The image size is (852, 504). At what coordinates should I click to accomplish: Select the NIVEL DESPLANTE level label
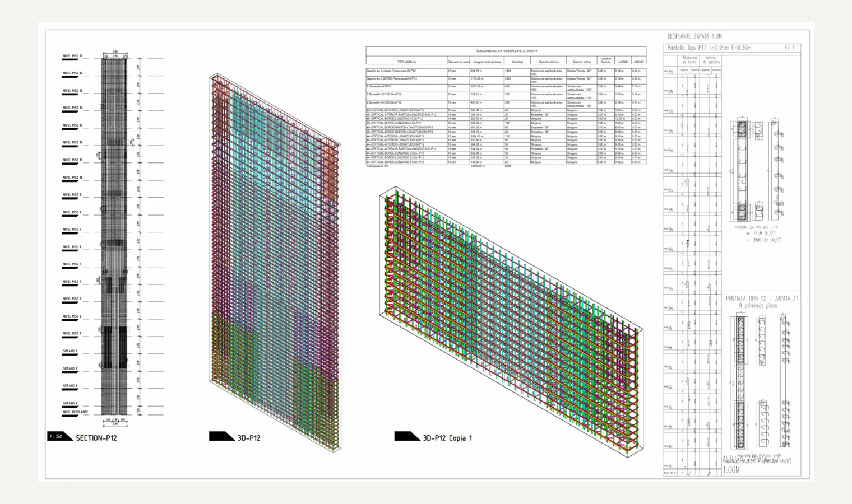coord(76,412)
